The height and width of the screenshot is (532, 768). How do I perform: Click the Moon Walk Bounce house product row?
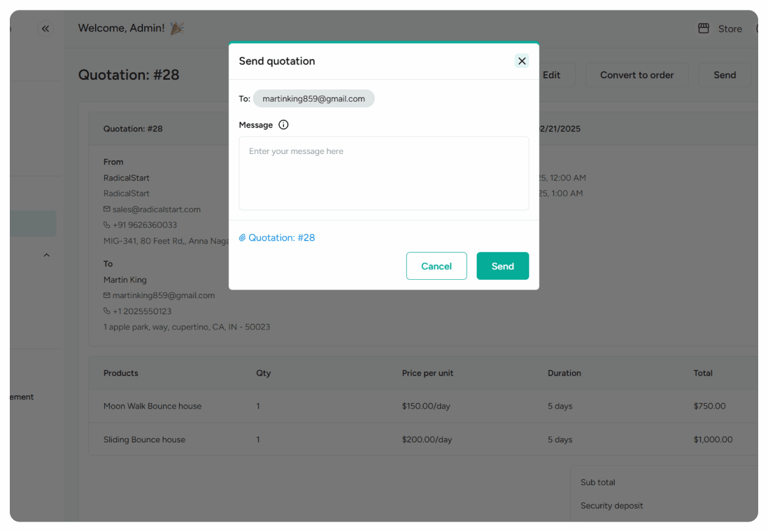[152, 406]
